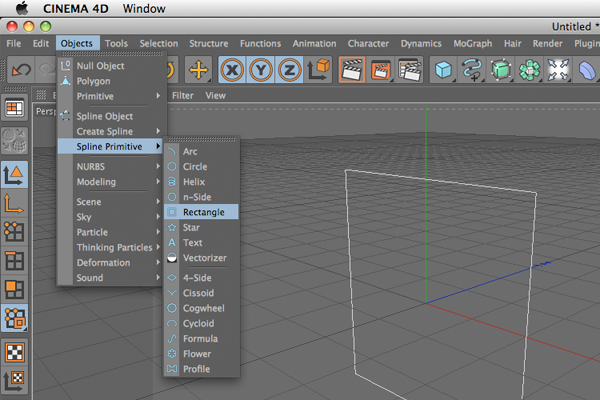The image size is (600, 400).
Task: Expand the Create Spline submenu
Action: tap(112, 131)
